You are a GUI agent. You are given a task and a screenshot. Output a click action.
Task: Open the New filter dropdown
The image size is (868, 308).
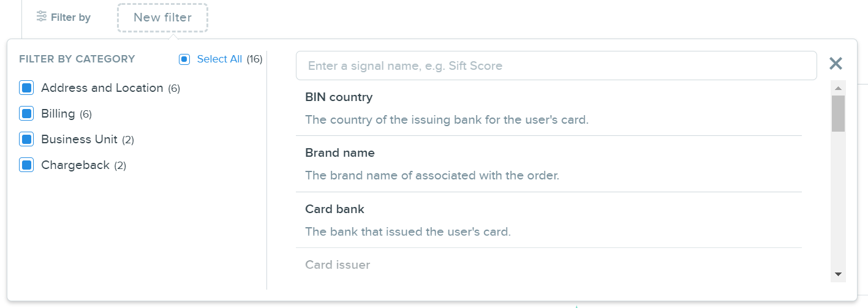(x=163, y=17)
